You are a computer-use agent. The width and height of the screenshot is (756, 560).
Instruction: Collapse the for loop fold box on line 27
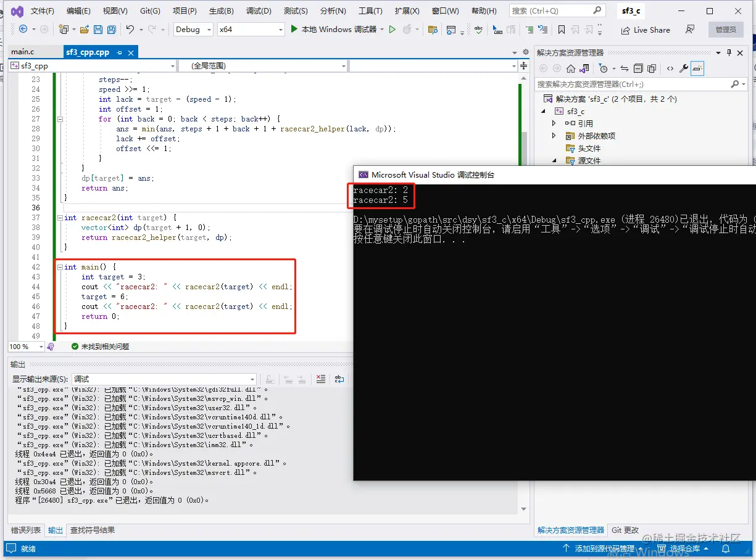59,119
